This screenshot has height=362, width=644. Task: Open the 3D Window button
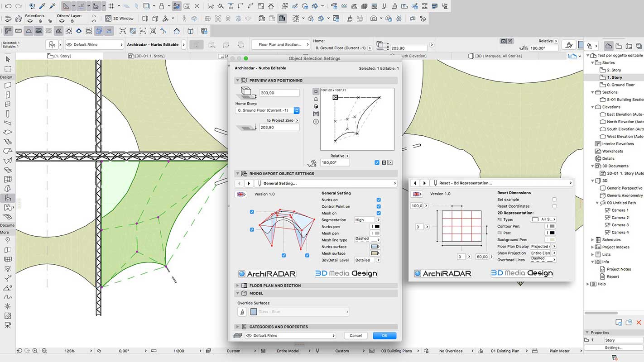(120, 19)
